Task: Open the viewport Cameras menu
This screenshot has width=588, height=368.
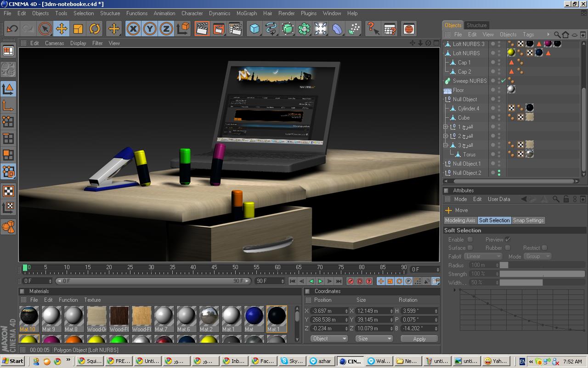Action: coord(54,43)
